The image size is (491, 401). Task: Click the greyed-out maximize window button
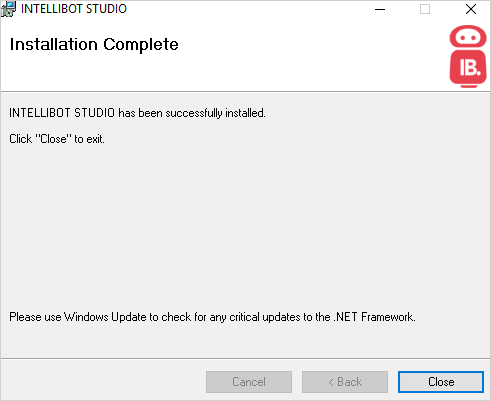425,9
